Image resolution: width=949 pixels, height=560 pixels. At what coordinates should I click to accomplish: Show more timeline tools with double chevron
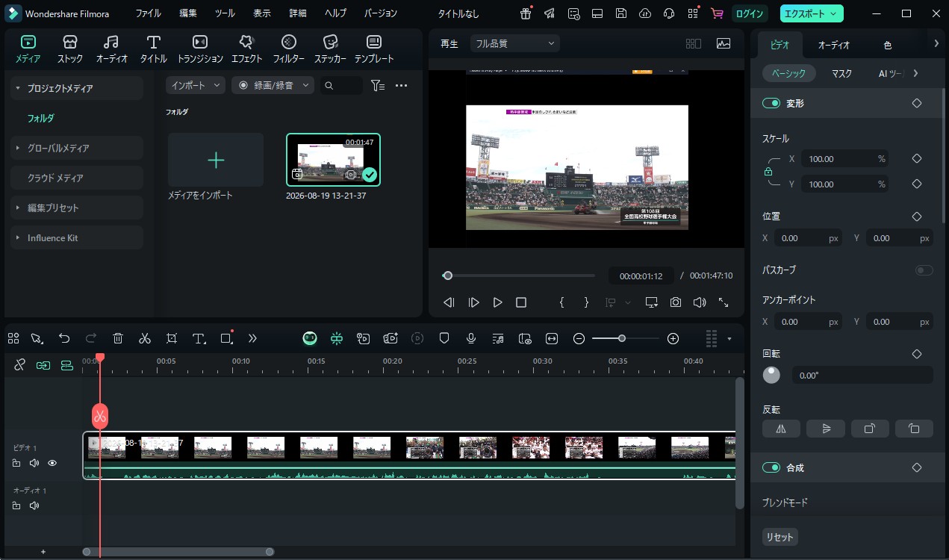pyautogui.click(x=252, y=338)
